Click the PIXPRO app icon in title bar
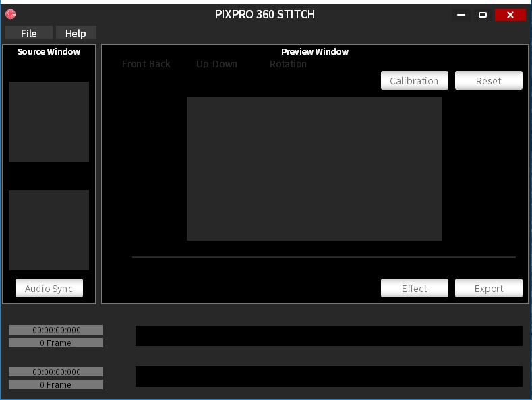This screenshot has height=400, width=532. (x=10, y=14)
